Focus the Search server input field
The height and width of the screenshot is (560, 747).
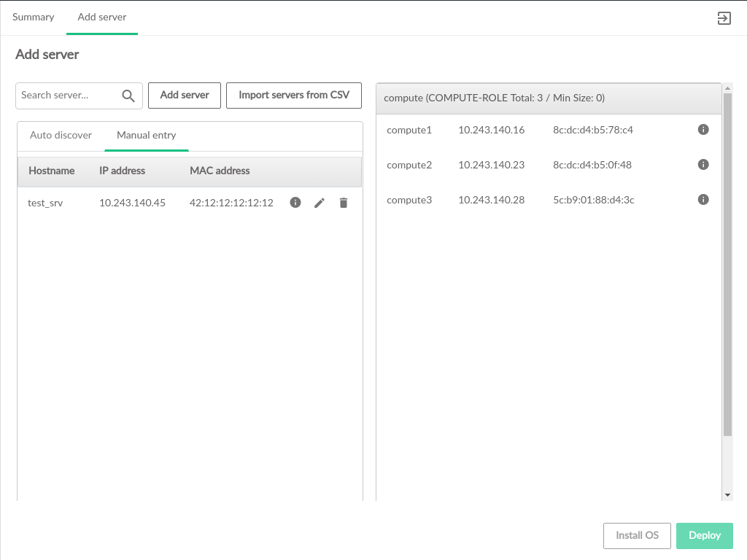coord(66,96)
